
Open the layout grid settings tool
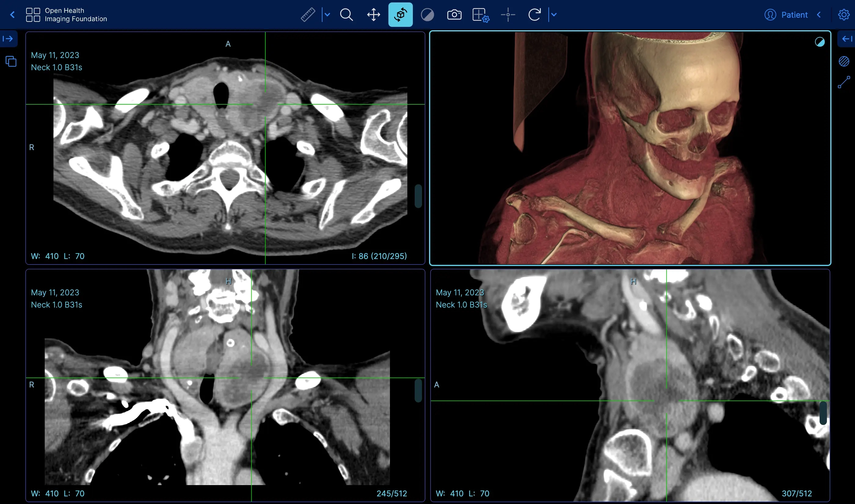coord(481,15)
